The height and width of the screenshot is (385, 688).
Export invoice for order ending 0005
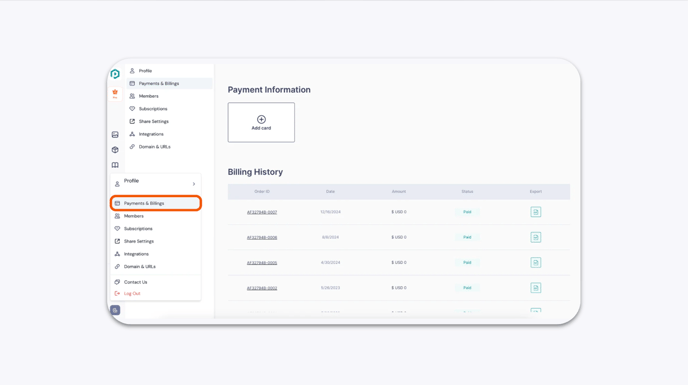tap(536, 263)
